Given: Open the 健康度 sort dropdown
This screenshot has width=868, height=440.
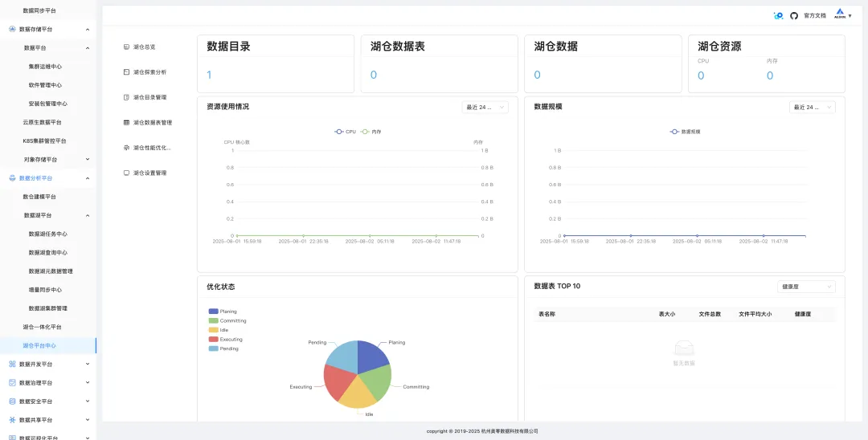Looking at the screenshot, I should [x=806, y=287].
